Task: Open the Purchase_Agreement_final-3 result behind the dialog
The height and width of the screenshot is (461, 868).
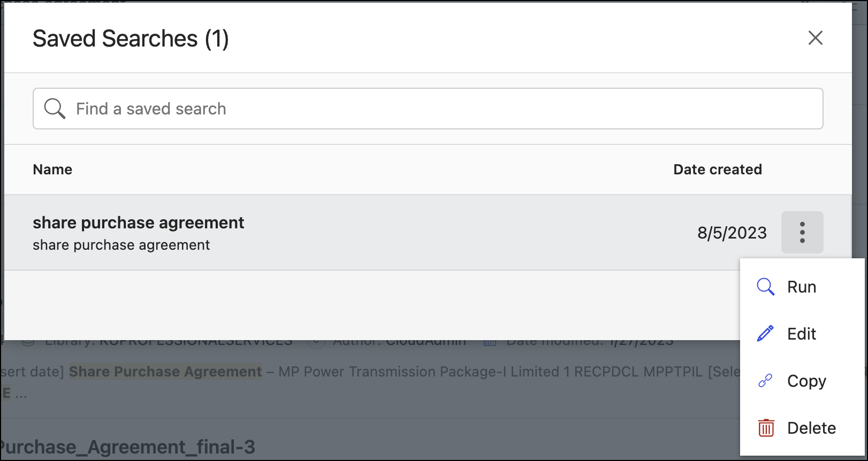Action: 128,447
